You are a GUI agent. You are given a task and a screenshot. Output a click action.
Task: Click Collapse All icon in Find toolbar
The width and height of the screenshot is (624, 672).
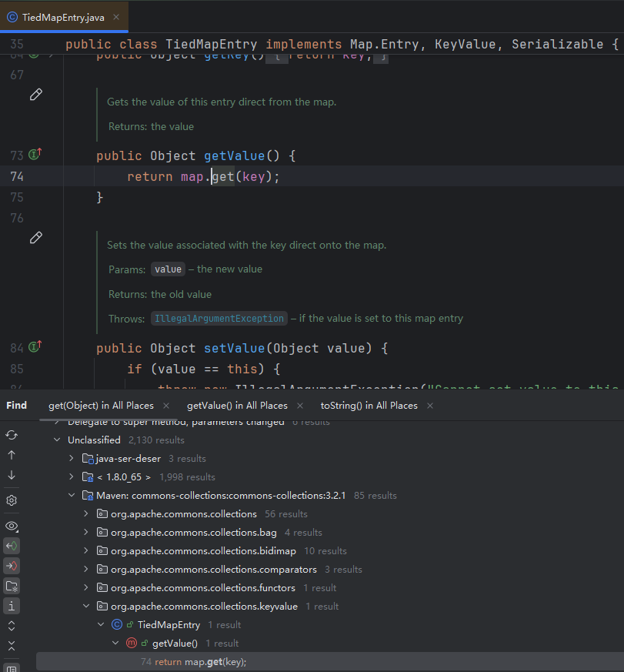(x=12, y=646)
